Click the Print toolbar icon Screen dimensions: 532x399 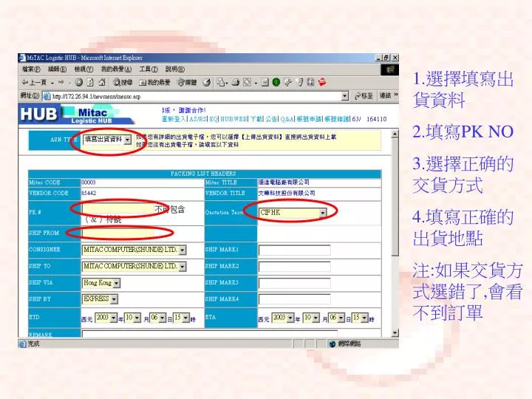click(236, 83)
